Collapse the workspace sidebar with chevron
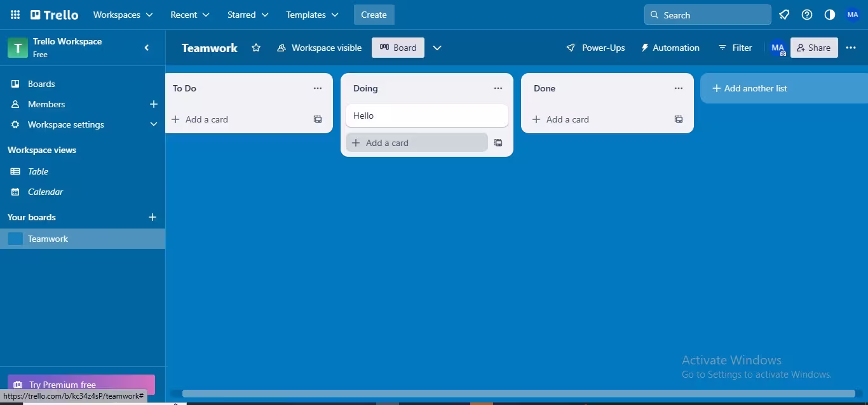Viewport: 868px width, 405px height. pyautogui.click(x=147, y=48)
